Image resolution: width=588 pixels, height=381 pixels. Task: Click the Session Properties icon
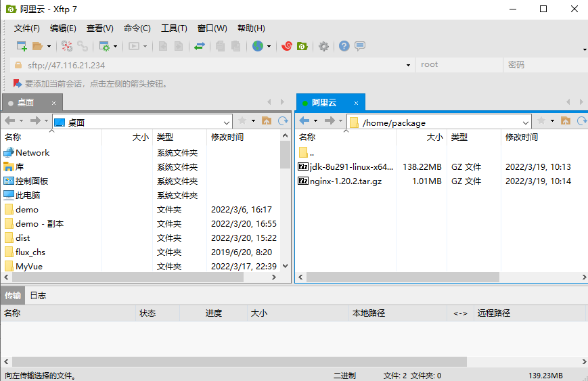click(x=104, y=46)
